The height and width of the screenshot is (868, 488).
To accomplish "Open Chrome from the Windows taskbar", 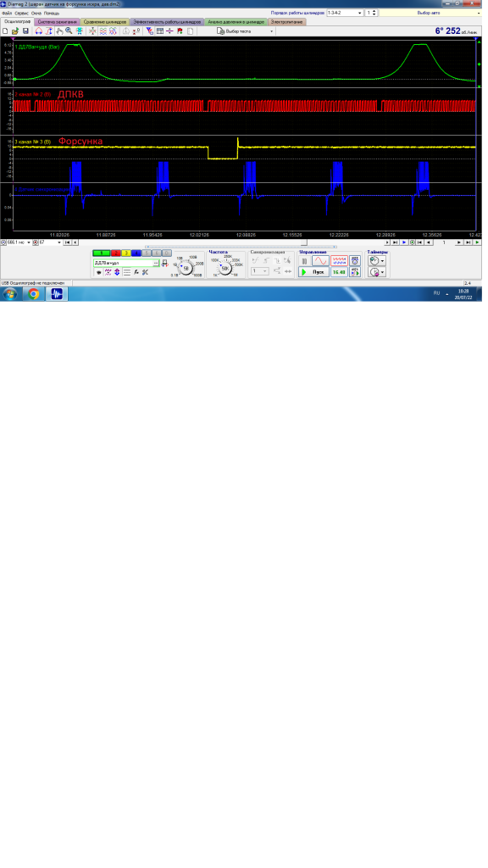I will pos(34,294).
